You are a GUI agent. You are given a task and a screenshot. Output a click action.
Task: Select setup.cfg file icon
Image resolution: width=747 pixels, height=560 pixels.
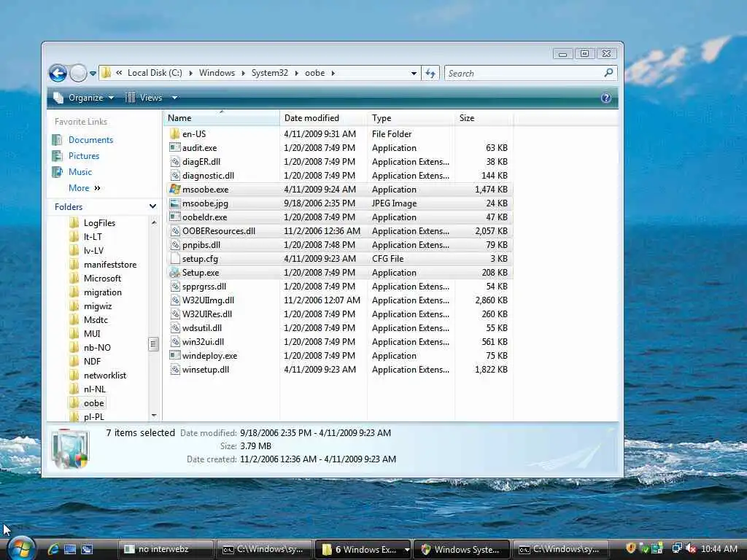tap(175, 259)
